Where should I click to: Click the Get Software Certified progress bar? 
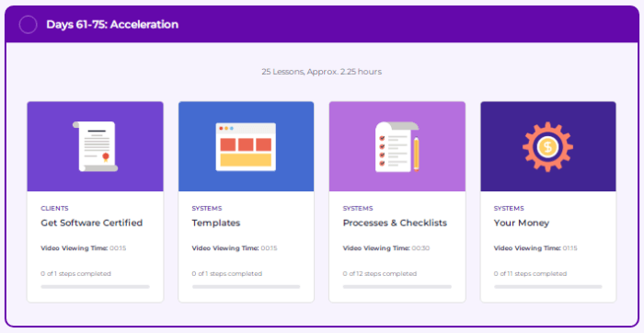tap(96, 287)
